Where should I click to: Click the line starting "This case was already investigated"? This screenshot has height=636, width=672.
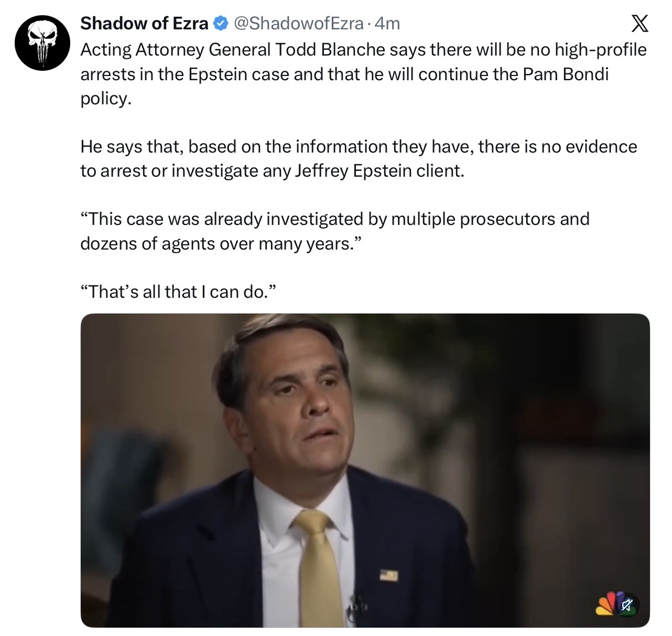[334, 219]
